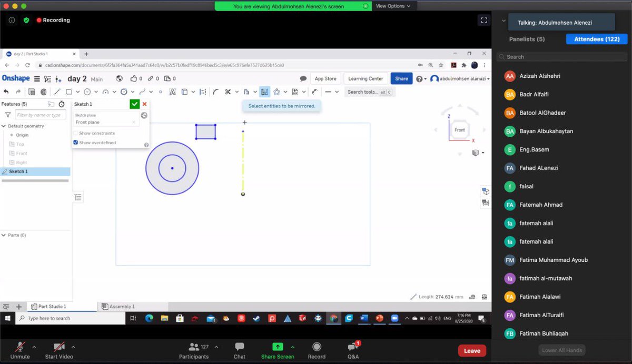Open the Onshape comments bubble icon
The width and height of the screenshot is (632, 364).
pos(303,79)
